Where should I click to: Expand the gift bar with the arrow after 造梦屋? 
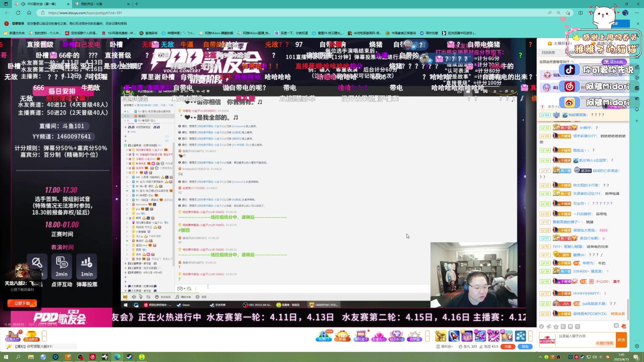tap(427, 336)
